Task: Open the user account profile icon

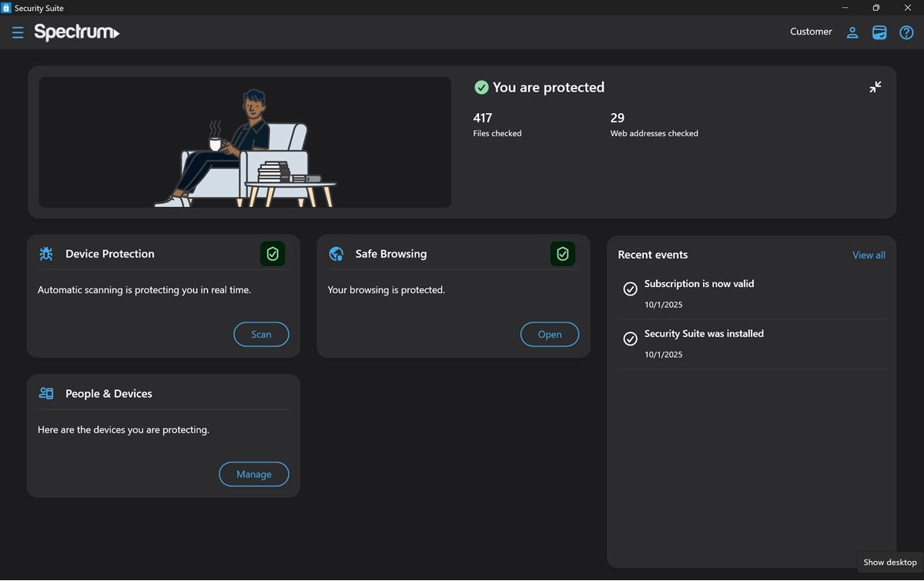Action: 852,32
